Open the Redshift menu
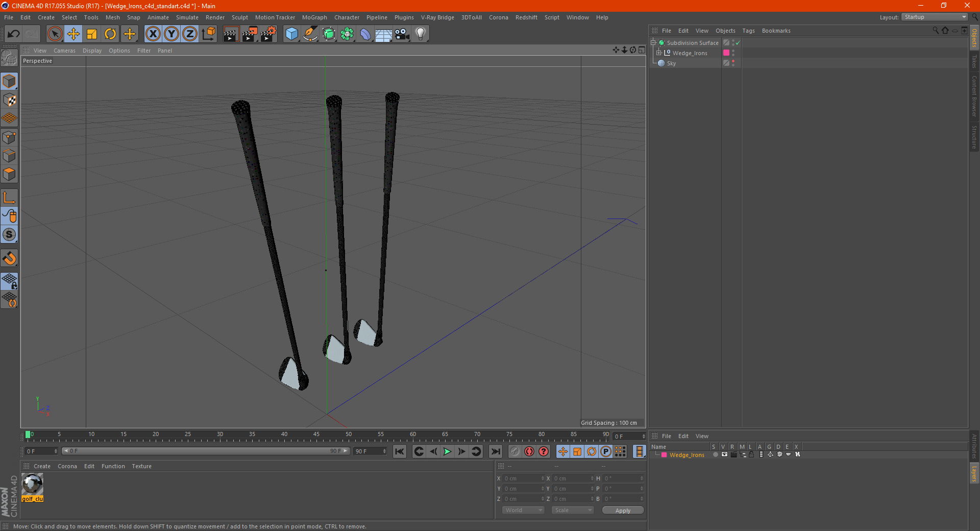This screenshot has width=980, height=531. (526, 17)
